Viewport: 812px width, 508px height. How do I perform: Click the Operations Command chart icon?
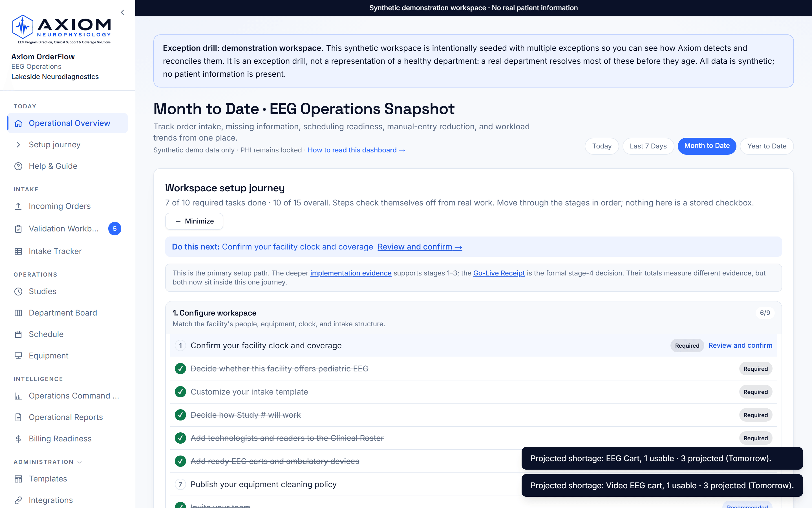(x=18, y=396)
